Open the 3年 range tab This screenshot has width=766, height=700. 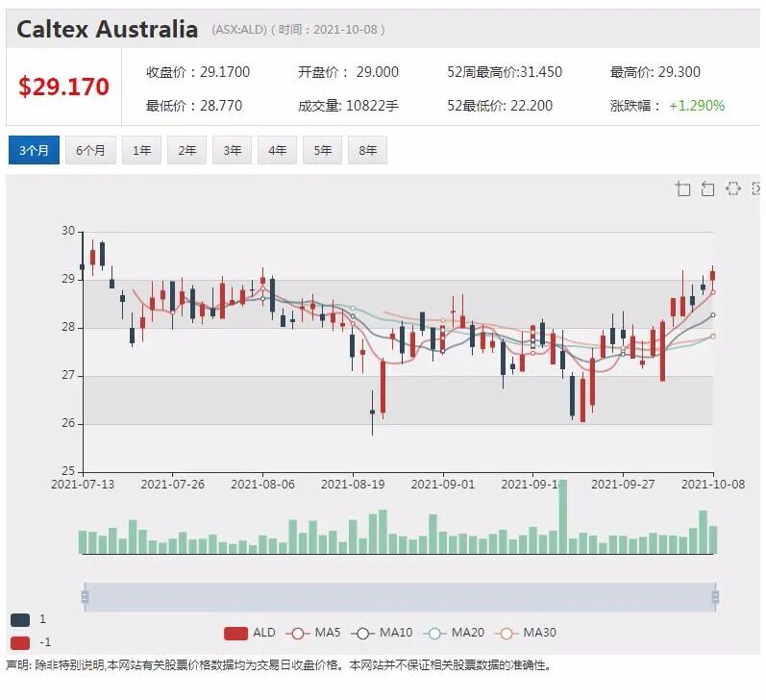232,150
